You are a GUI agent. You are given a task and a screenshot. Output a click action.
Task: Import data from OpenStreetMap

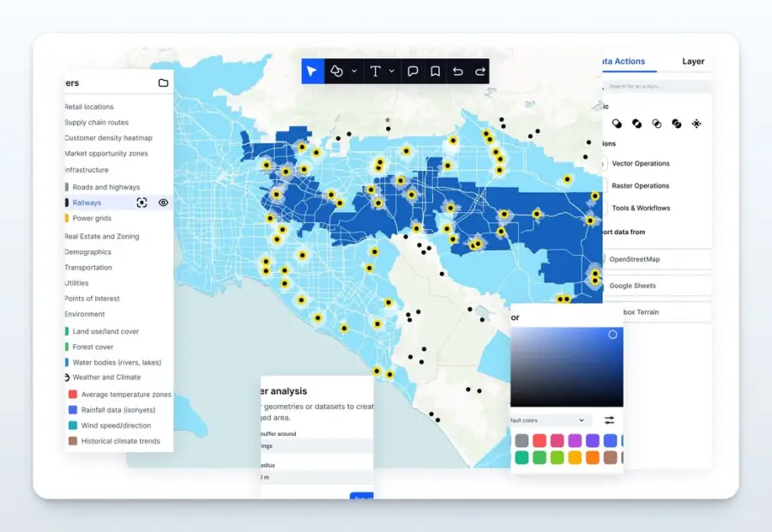tap(657, 259)
